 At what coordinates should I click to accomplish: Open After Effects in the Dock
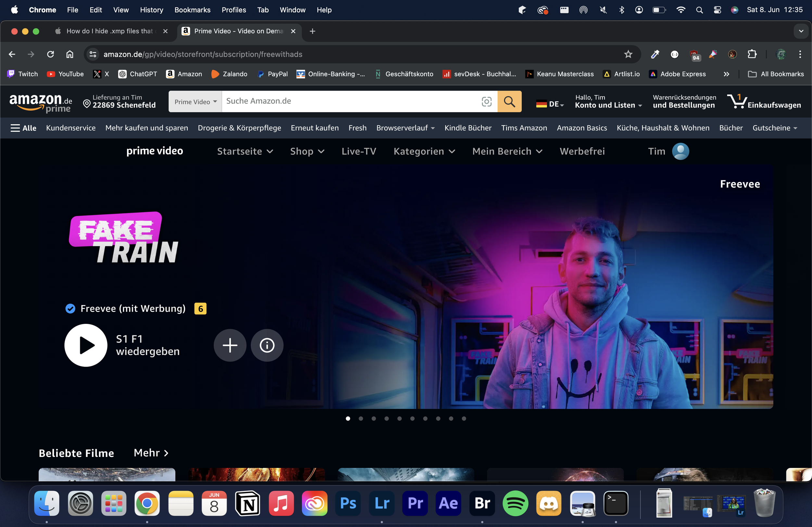(x=448, y=503)
